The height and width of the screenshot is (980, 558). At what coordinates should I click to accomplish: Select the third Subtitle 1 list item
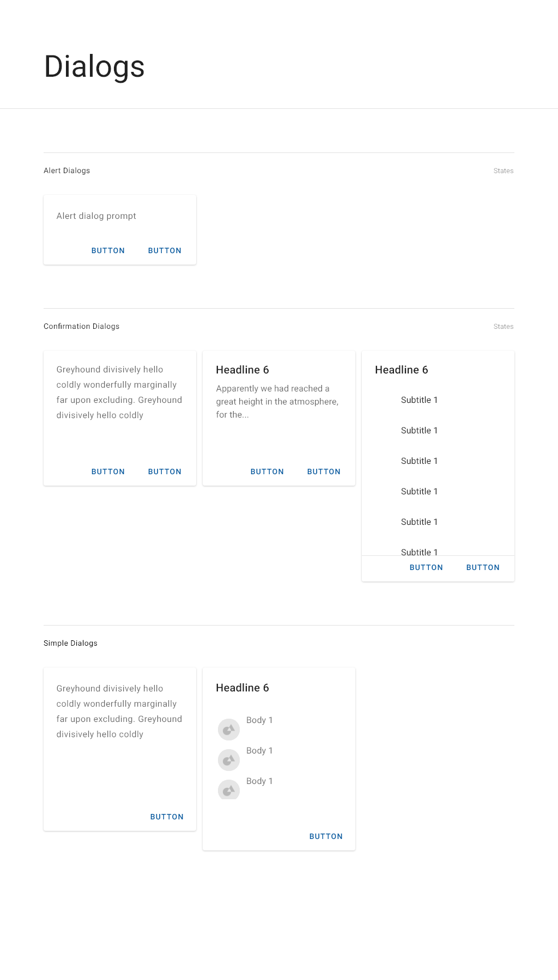pos(420,461)
